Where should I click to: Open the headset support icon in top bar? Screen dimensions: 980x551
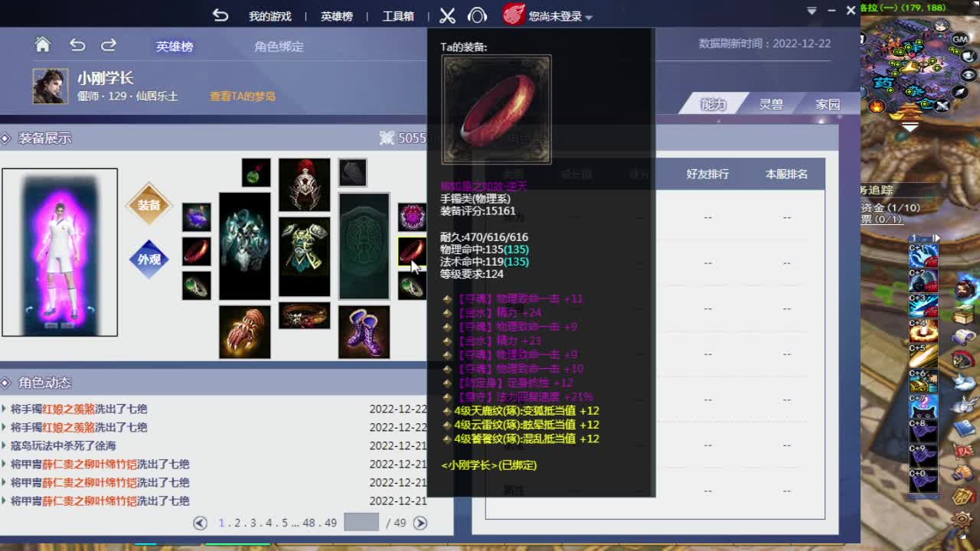[x=477, y=15]
